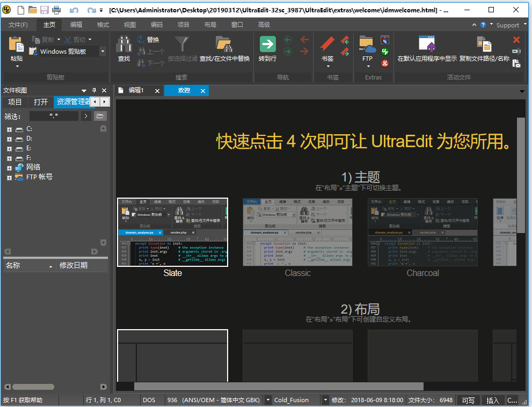
Task: Open the FTP folder cloud icon
Action: 367,45
